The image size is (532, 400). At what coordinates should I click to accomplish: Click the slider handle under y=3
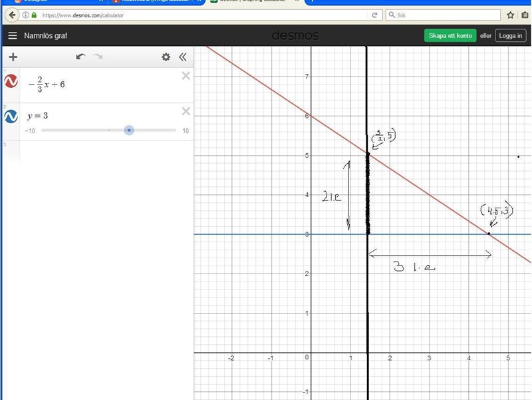(129, 130)
